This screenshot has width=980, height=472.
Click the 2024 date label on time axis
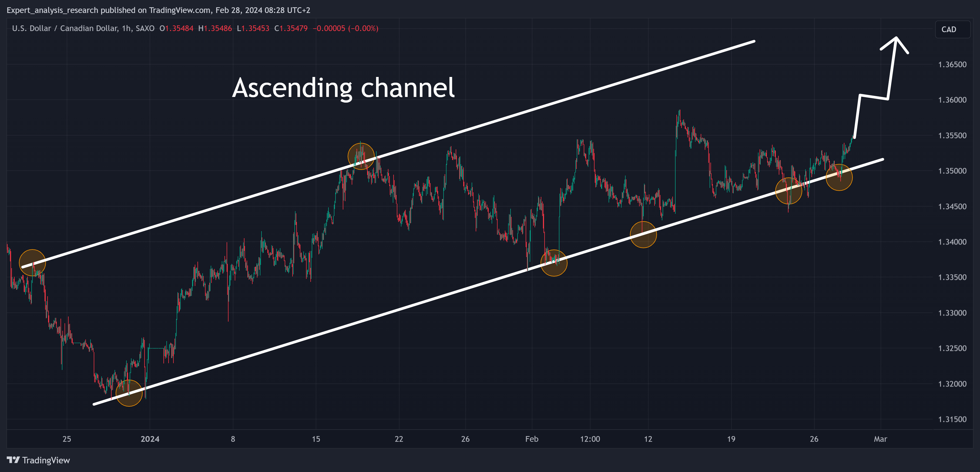[x=150, y=439]
